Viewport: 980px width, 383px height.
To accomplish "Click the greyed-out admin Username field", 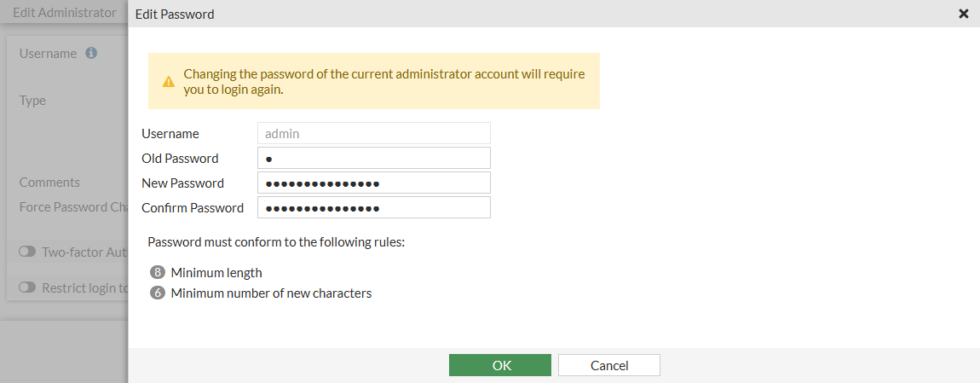I will [x=373, y=134].
